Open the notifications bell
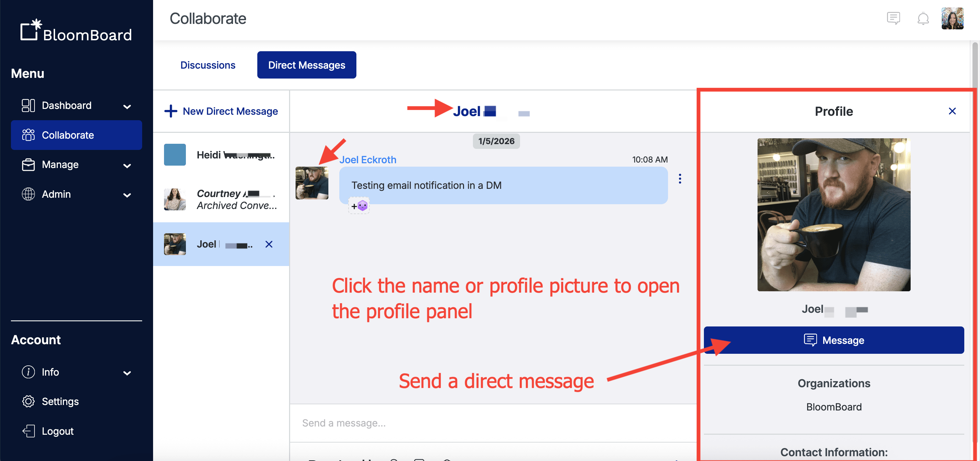 tap(923, 18)
